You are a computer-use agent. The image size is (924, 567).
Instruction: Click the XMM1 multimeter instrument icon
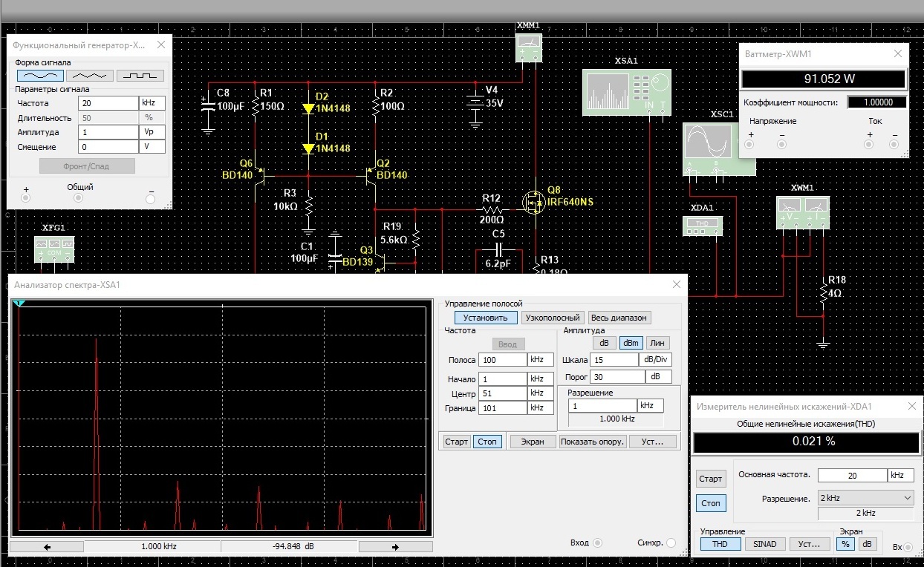pyautogui.click(x=529, y=47)
